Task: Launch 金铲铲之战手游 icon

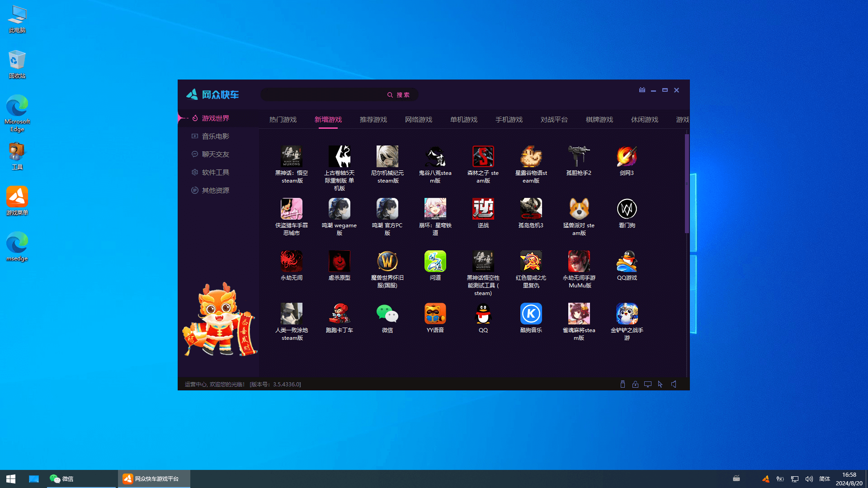Action: [627, 314]
